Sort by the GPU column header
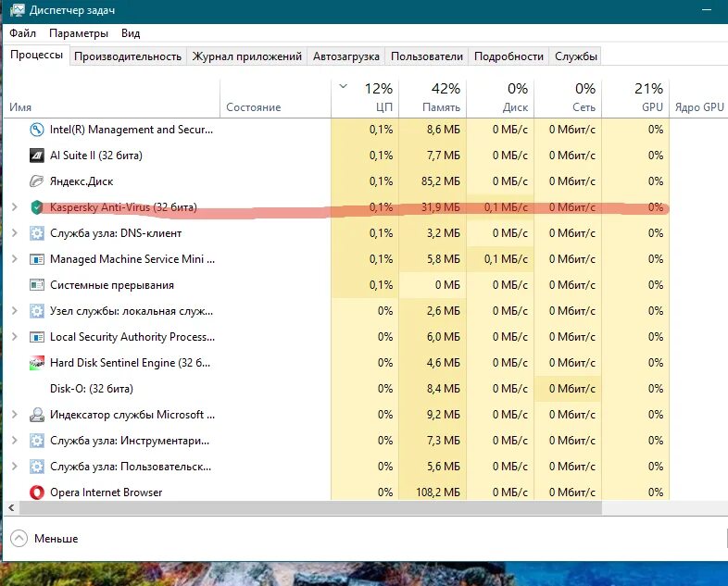This screenshot has height=586, width=728. pos(635,98)
